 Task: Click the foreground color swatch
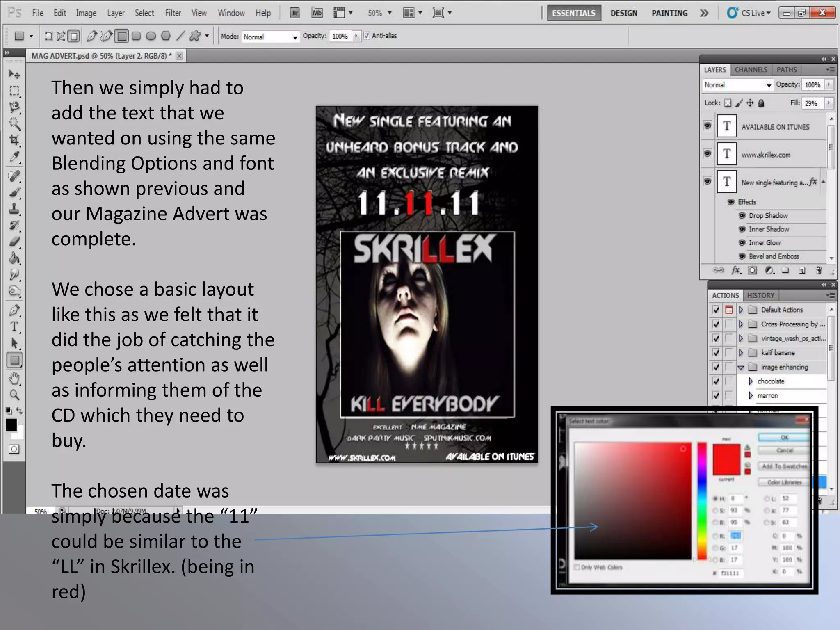coord(11,425)
